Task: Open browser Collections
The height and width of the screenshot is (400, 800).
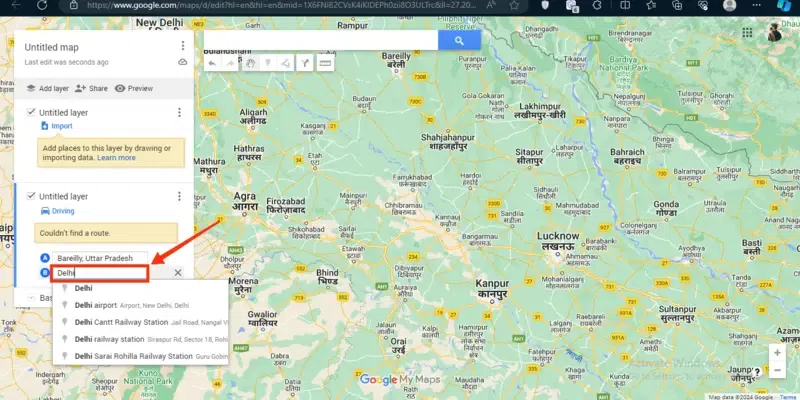Action: pyautogui.click(x=677, y=5)
